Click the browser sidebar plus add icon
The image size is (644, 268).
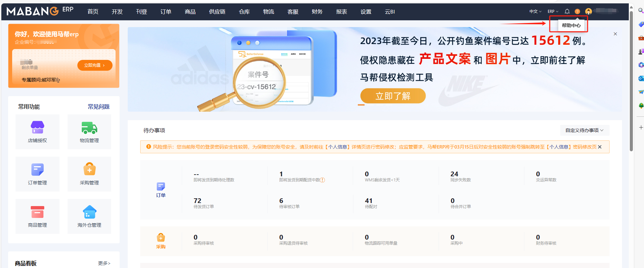click(x=641, y=128)
